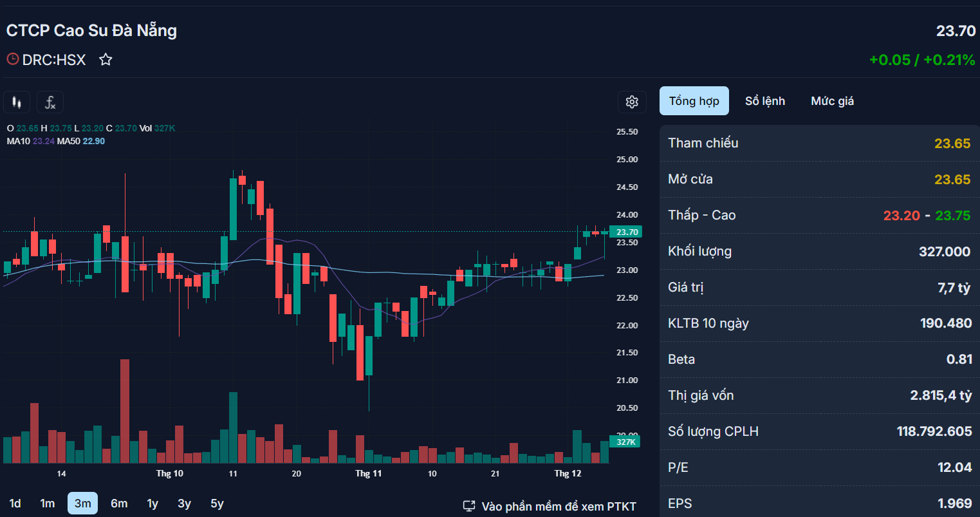Select the 1d timeframe
The image size is (980, 517).
[15, 503]
